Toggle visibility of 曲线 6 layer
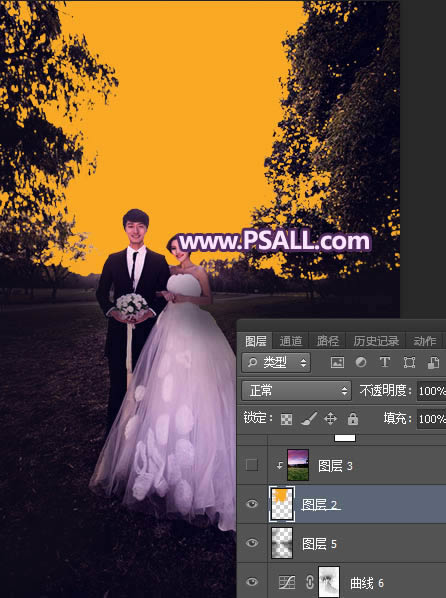 point(251,582)
